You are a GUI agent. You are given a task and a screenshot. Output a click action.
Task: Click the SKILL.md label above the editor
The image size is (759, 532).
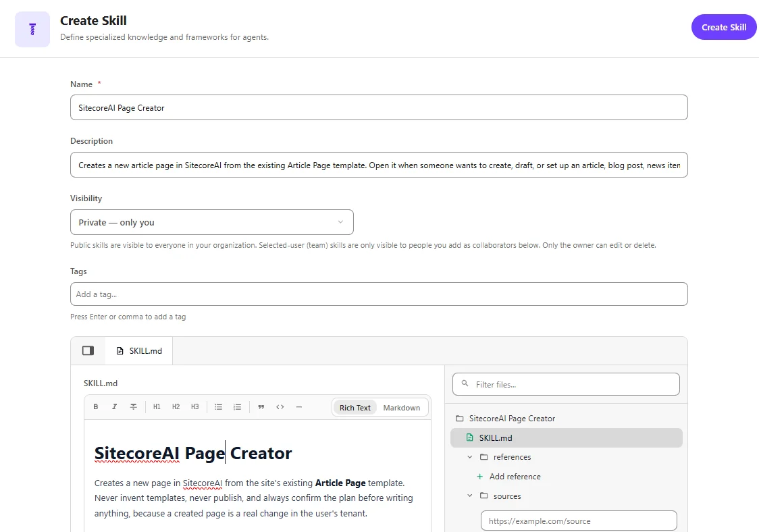pyautogui.click(x=100, y=383)
